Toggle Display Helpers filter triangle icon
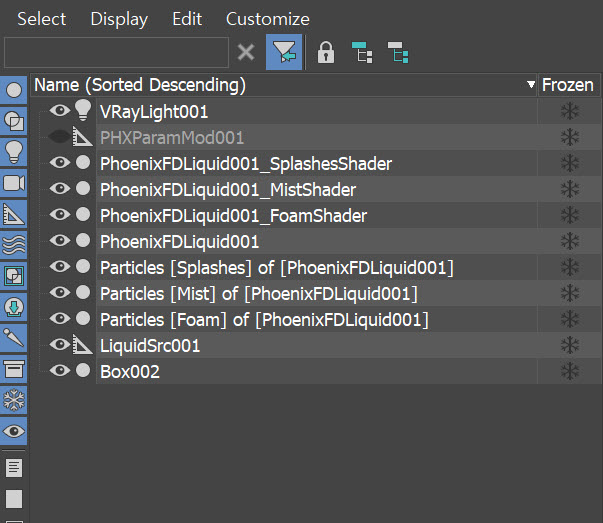The height and width of the screenshot is (523, 603). tap(14, 214)
